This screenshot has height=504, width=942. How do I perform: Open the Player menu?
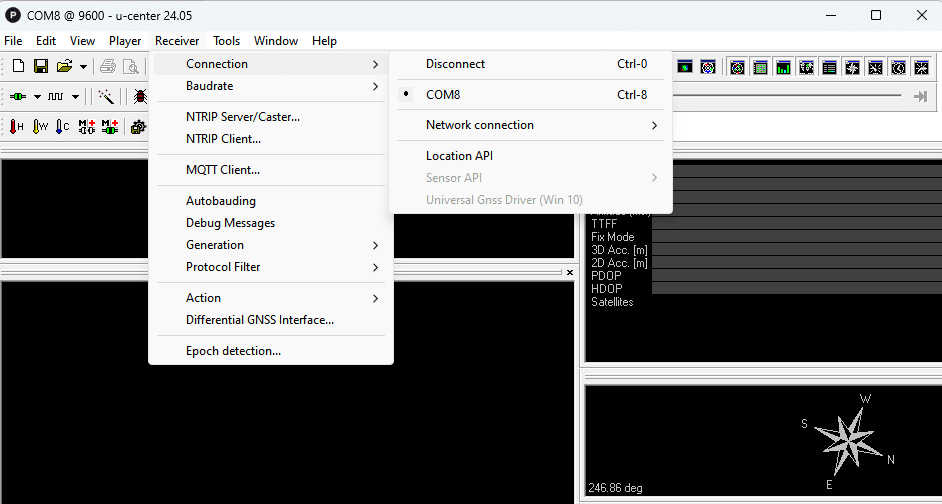pyautogui.click(x=125, y=41)
